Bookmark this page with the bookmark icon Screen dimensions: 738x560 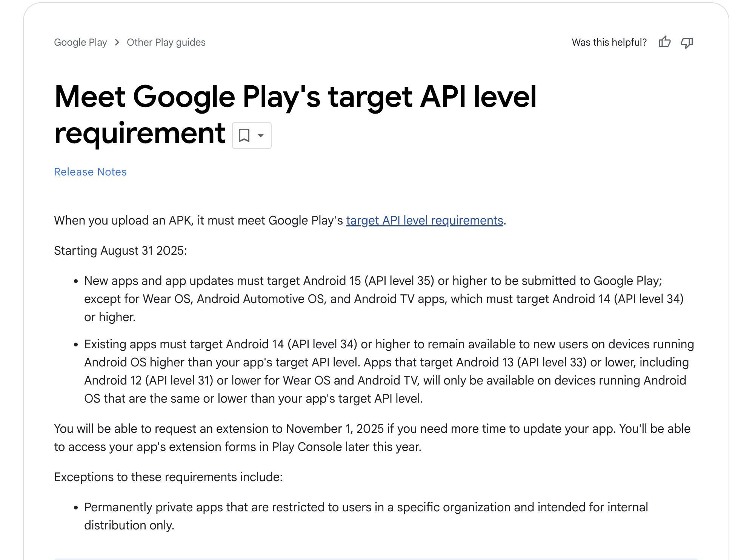(244, 135)
